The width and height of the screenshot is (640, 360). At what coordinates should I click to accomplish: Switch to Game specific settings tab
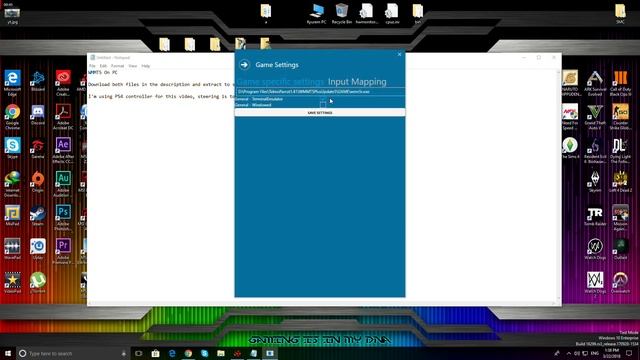pyautogui.click(x=280, y=82)
